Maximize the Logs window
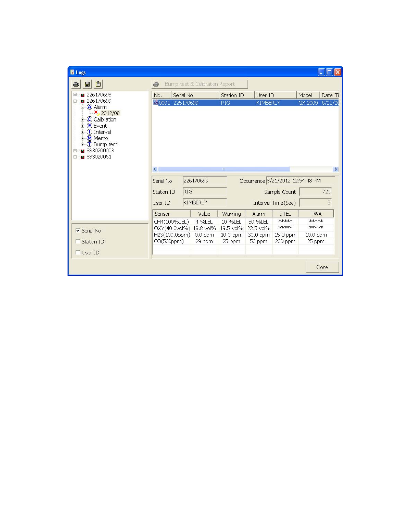This screenshot has height=532, width=411. point(329,72)
